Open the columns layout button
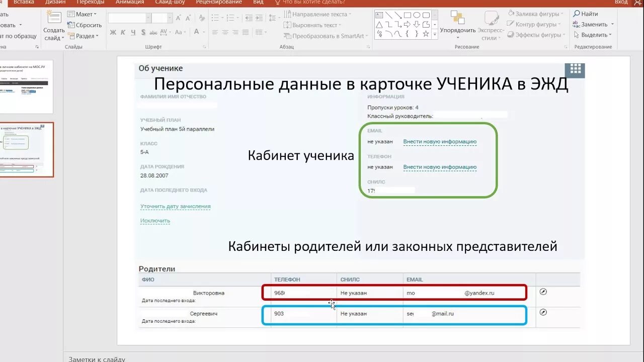This screenshot has height=362, width=644. [260, 32]
